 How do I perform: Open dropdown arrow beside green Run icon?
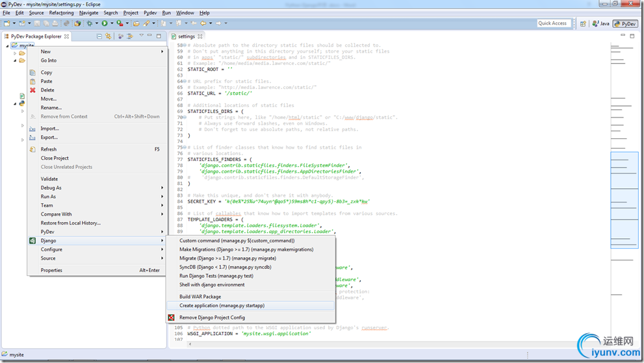pos(112,23)
